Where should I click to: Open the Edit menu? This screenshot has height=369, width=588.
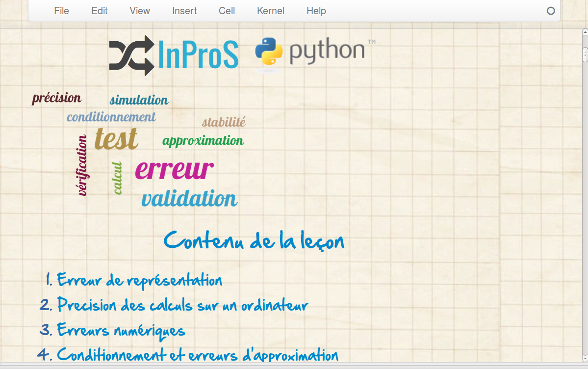pos(99,11)
